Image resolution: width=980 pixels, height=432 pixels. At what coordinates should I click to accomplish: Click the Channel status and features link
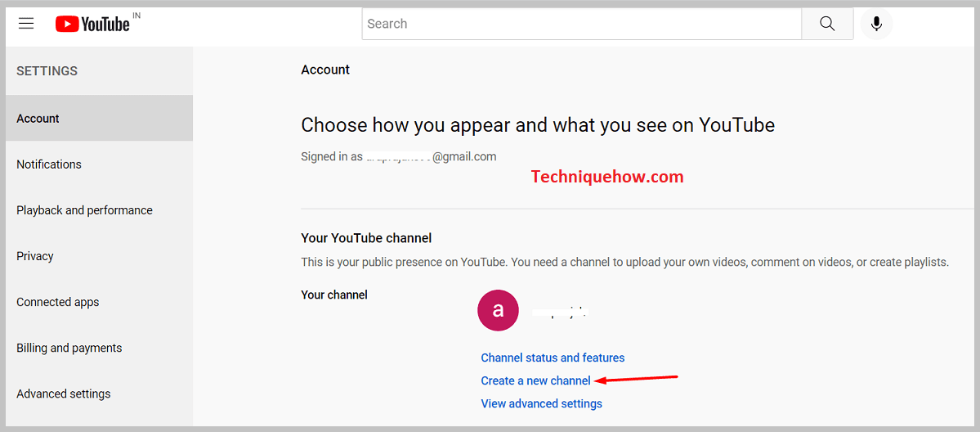pos(553,358)
